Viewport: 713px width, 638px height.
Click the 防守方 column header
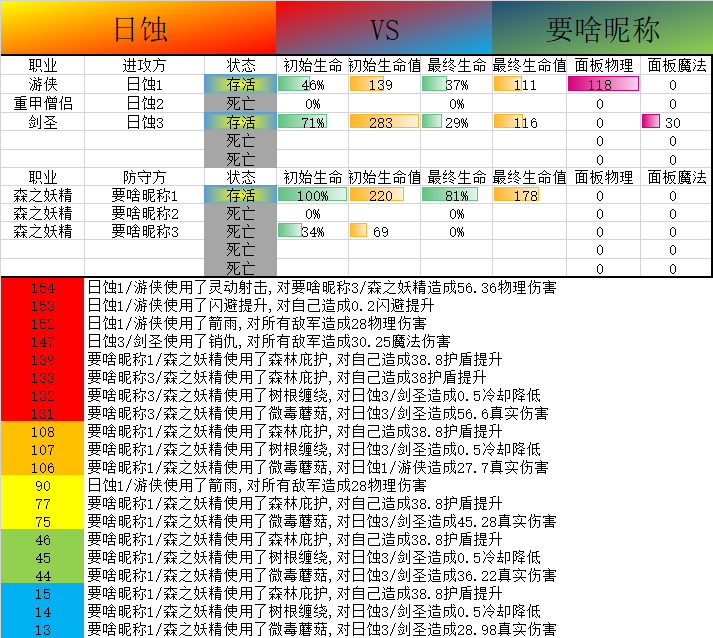click(144, 178)
